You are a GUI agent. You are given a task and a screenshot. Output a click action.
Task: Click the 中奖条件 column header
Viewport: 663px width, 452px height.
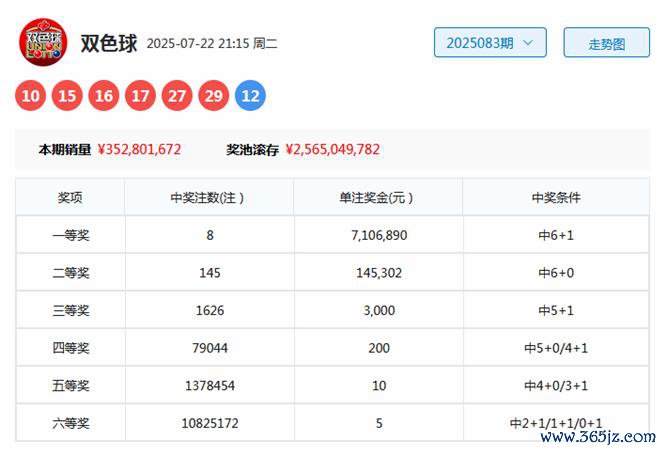pos(556,197)
